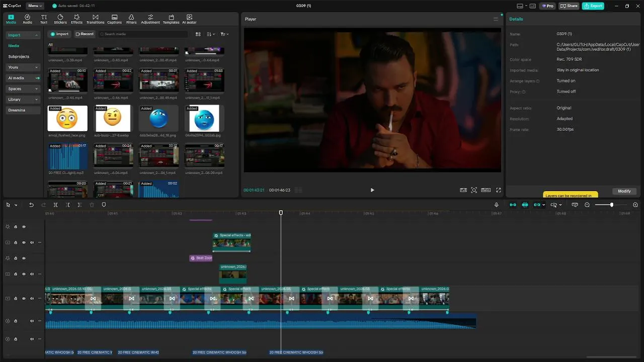Open the Player panel menu
The image size is (644, 362).
coord(496,19)
